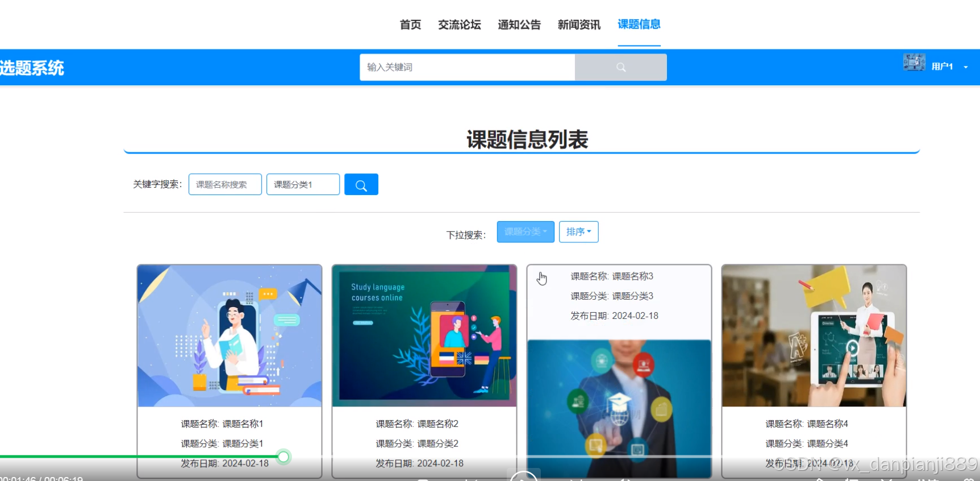
Task: Click the 用户1 username label
Action: [x=942, y=67]
